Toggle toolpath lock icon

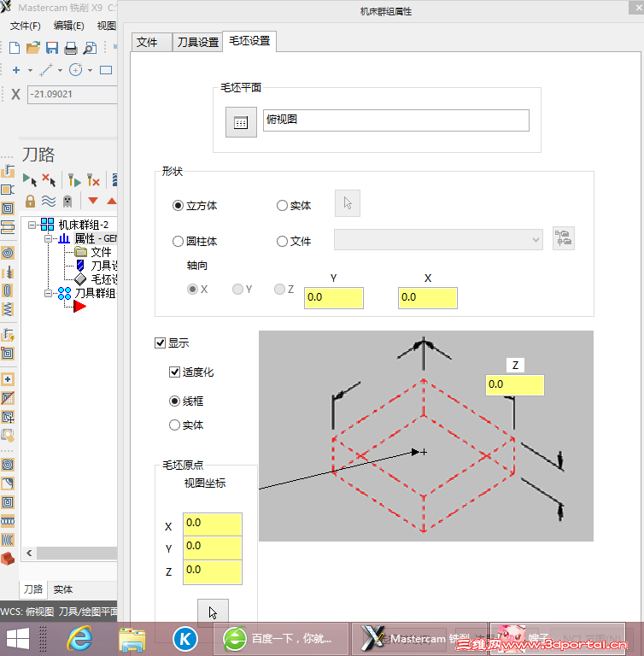30,202
